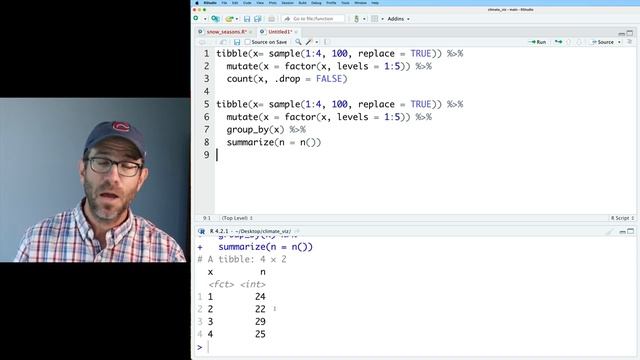Click the Open File folder icon
Viewport: 640px width, 360px height.
point(229,19)
